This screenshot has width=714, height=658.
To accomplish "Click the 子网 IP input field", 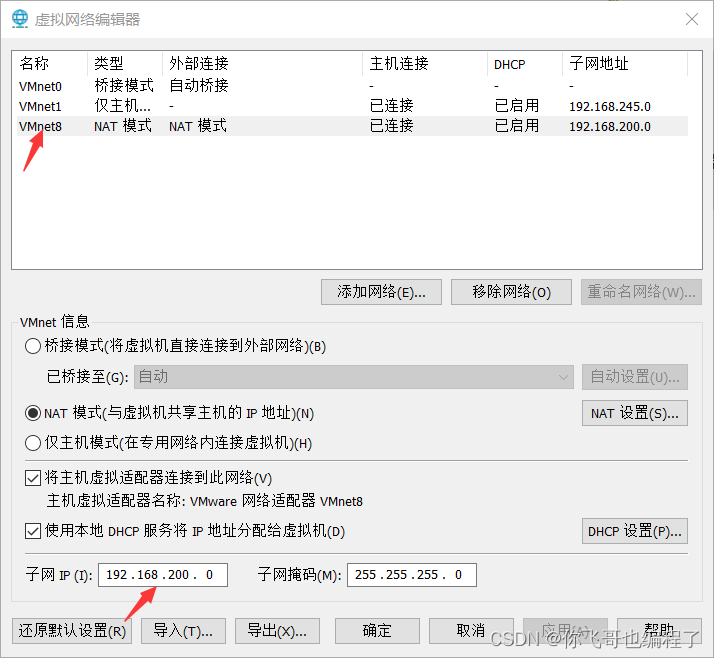I will 163,575.
